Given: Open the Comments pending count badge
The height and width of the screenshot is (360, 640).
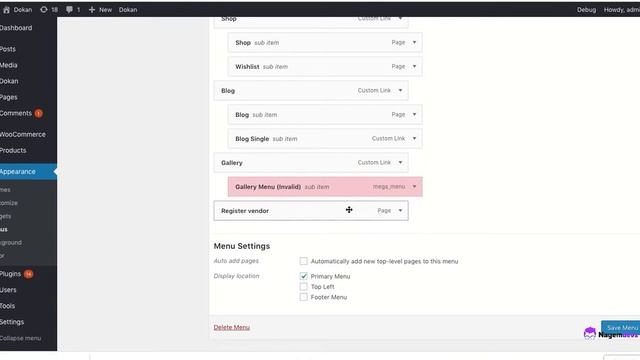Looking at the screenshot, I should point(38,113).
